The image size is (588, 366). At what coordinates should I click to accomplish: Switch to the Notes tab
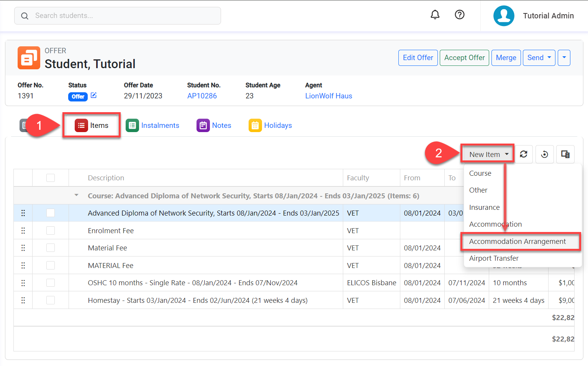(x=214, y=125)
